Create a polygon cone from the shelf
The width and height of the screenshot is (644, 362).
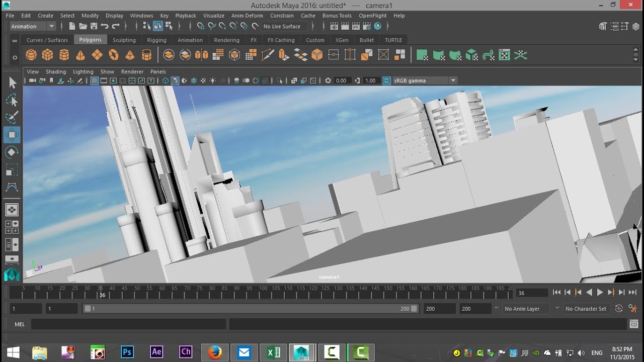[80, 55]
